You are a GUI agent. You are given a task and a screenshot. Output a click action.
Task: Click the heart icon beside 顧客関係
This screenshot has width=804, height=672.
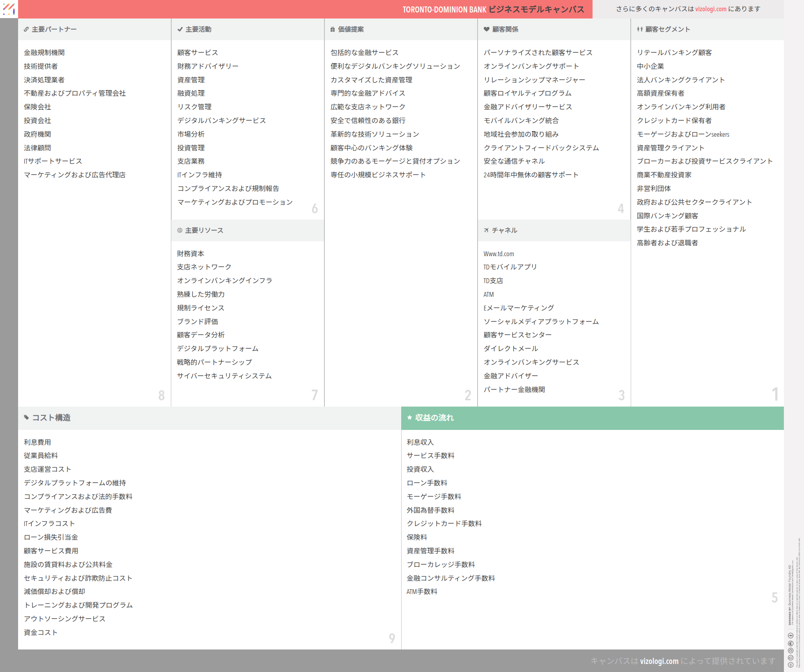(x=486, y=29)
